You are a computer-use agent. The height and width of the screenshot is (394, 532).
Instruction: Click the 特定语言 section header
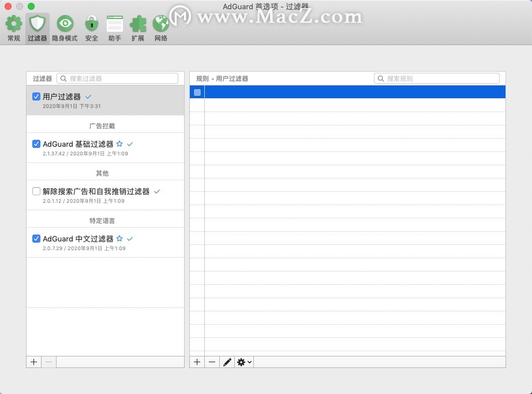[102, 221]
